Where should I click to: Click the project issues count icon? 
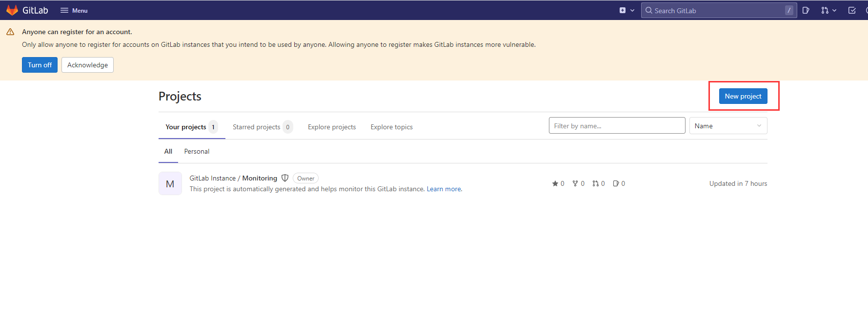click(x=616, y=183)
